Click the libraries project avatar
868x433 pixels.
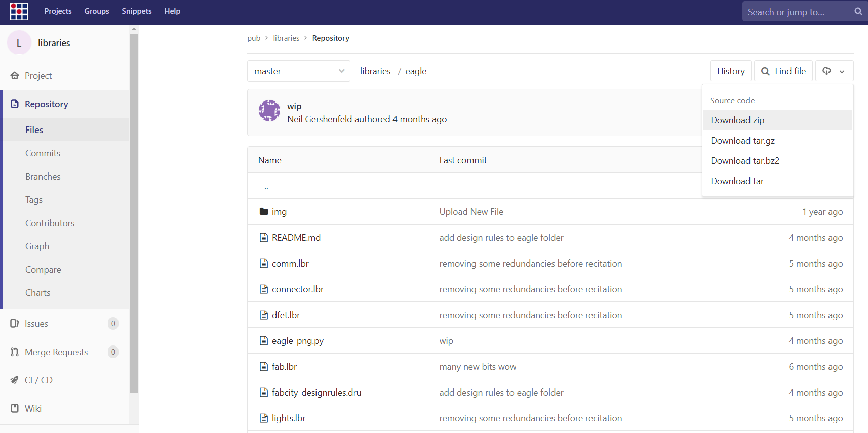click(x=19, y=43)
